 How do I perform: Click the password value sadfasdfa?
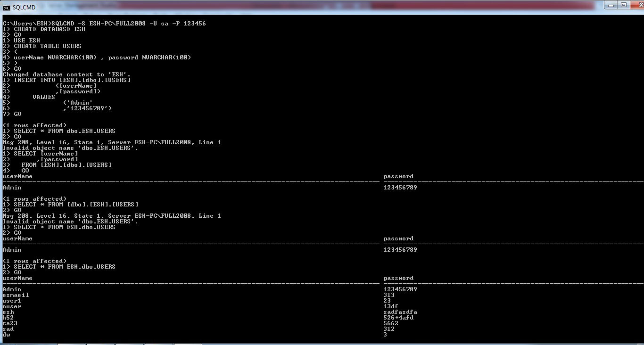point(400,312)
